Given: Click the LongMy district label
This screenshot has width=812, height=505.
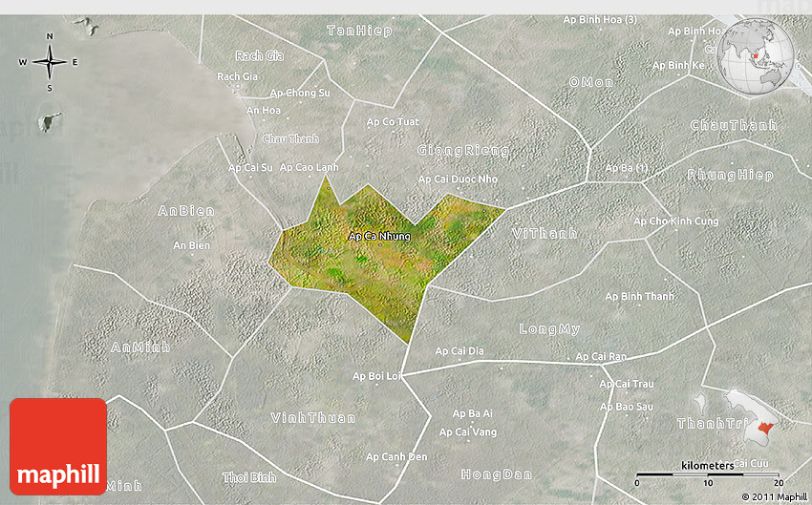Looking at the screenshot, I should pos(549,328).
